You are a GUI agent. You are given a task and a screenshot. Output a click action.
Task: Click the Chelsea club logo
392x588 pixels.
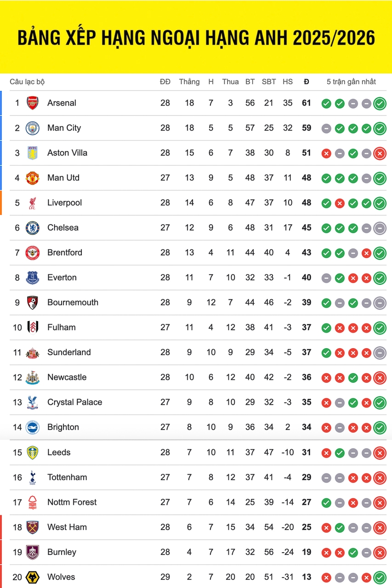(x=33, y=227)
